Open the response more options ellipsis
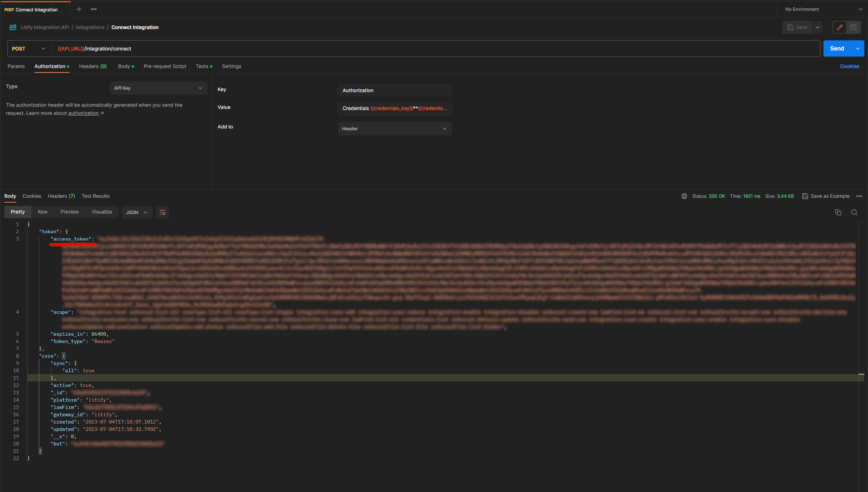 [859, 196]
